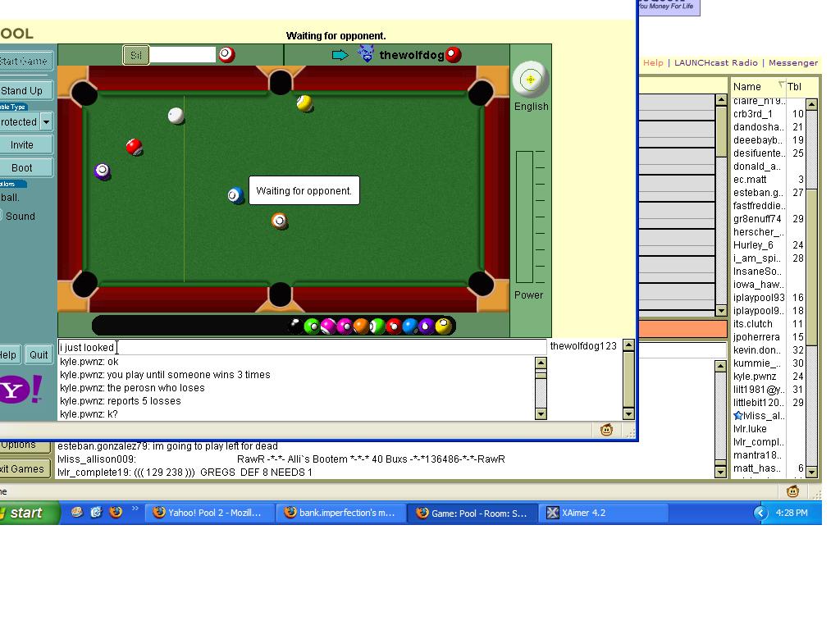Click the orange striped ball on table
The height and width of the screenshot is (630, 840).
click(279, 221)
